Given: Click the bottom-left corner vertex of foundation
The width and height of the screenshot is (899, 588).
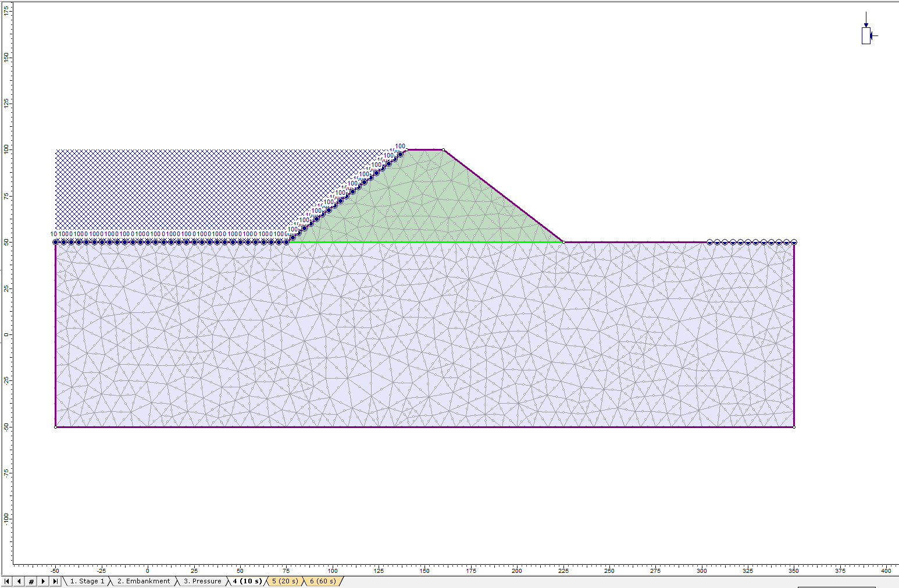Looking at the screenshot, I should [56, 427].
